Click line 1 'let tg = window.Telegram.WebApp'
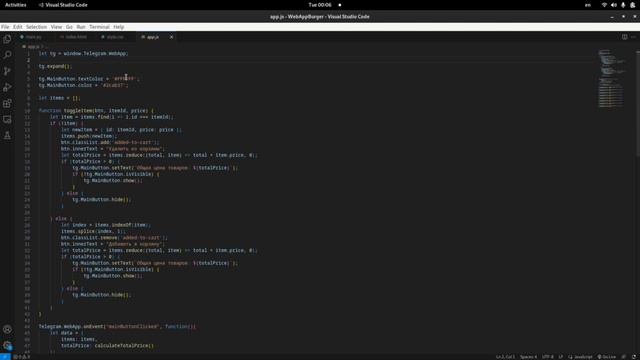The width and height of the screenshot is (640, 360). (83, 53)
